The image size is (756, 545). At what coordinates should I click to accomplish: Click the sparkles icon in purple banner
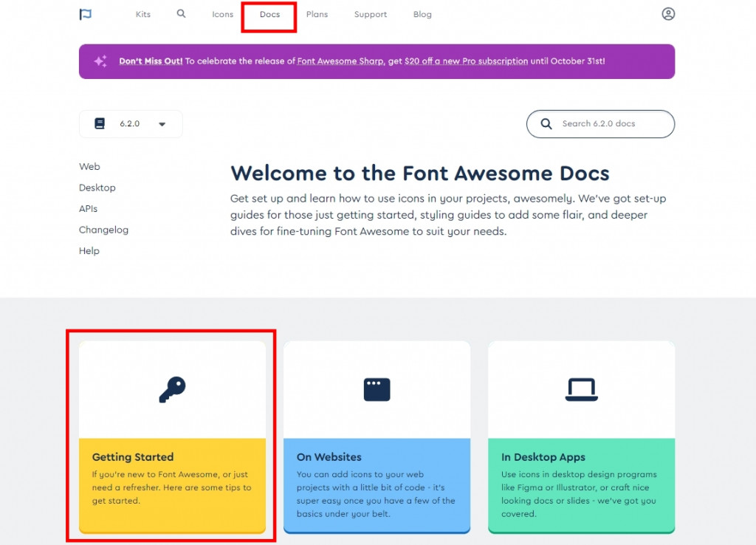coord(100,61)
